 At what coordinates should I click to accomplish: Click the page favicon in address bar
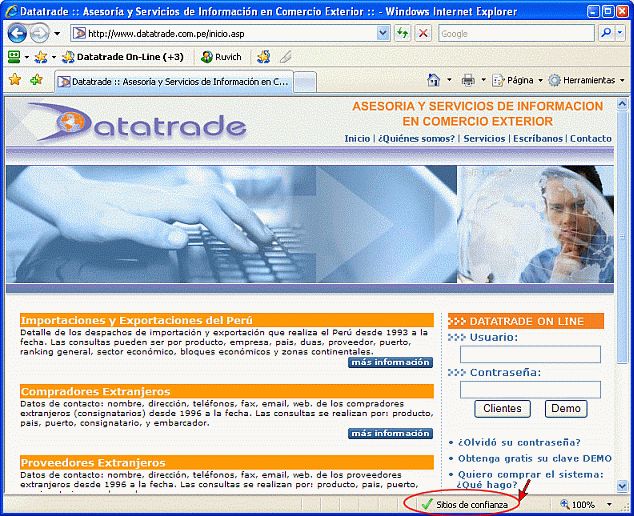[79, 33]
